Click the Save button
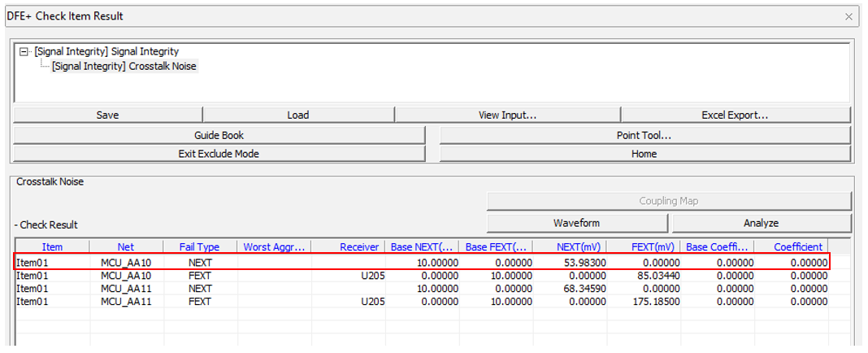 click(x=107, y=115)
